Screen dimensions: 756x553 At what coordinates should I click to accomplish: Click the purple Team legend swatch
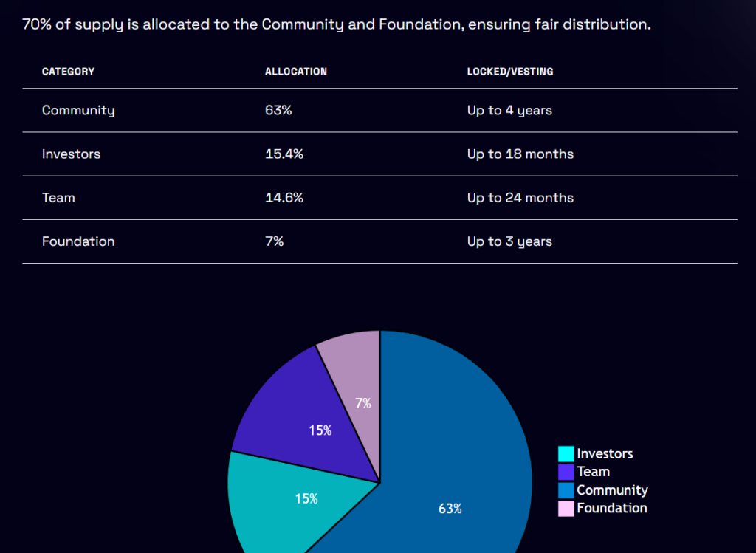(x=566, y=472)
